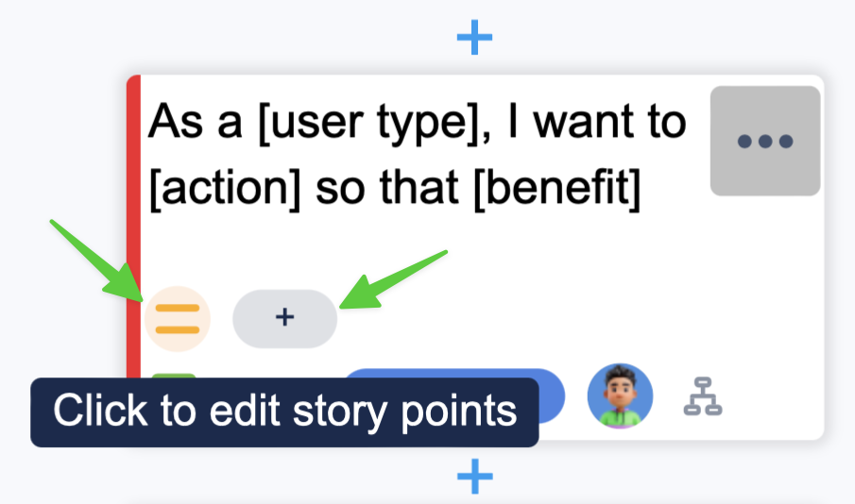The image size is (855, 504).
Task: Click the assignee avatar on the card
Action: (x=620, y=395)
